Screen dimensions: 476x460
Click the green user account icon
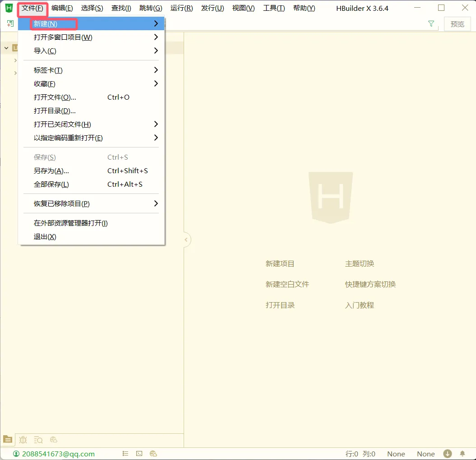click(16, 454)
